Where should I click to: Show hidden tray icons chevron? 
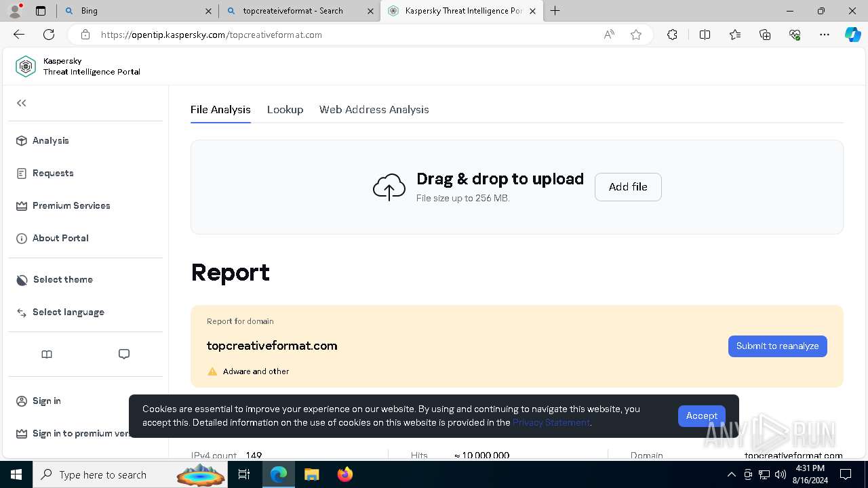click(732, 474)
